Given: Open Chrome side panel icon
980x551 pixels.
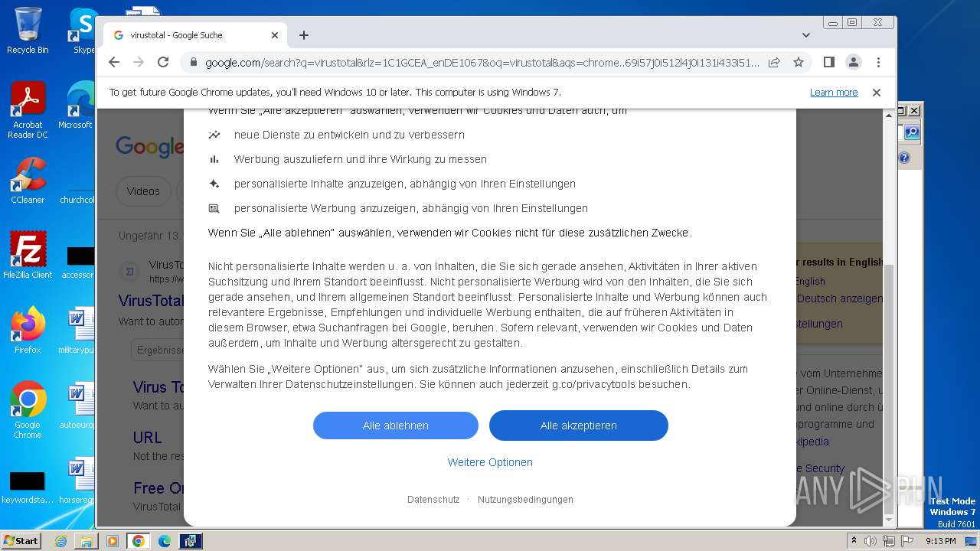Looking at the screenshot, I should point(828,62).
